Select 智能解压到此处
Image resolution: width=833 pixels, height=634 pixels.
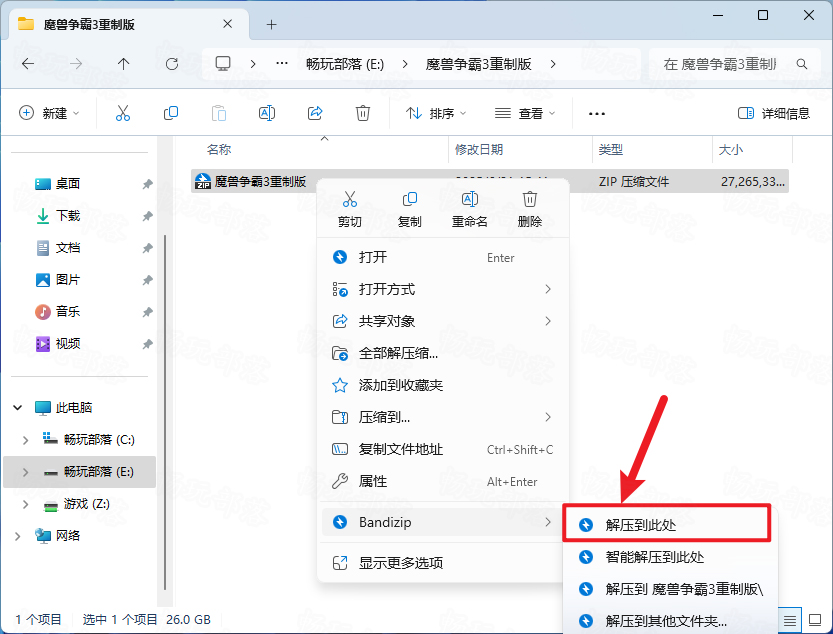click(670, 557)
